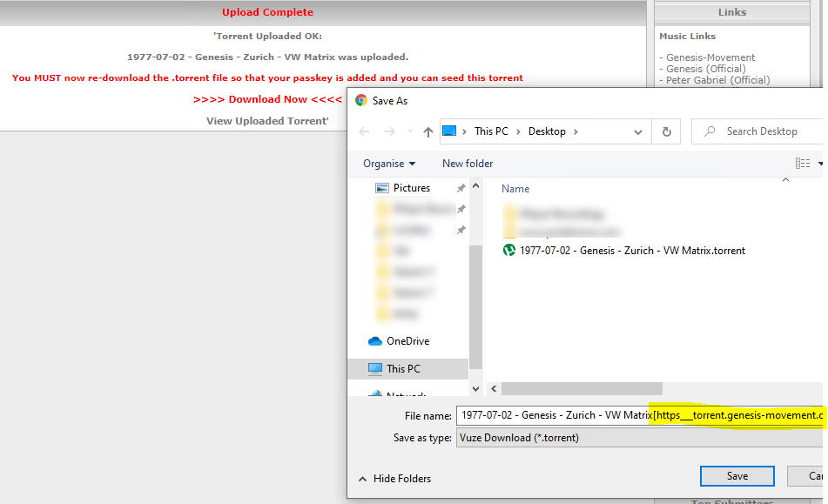Open the Genesis (Official) link
The width and height of the screenshot is (828, 504).
coord(706,69)
